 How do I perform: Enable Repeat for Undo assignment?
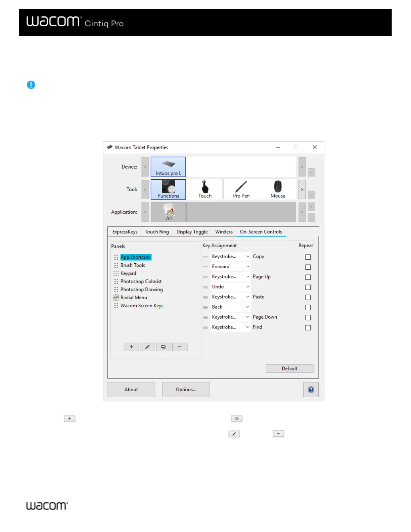pyautogui.click(x=308, y=287)
